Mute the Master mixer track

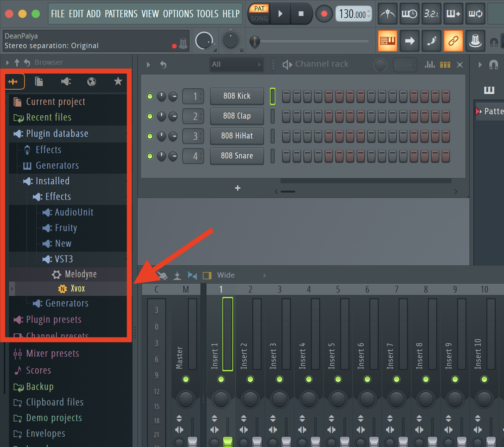[186, 379]
